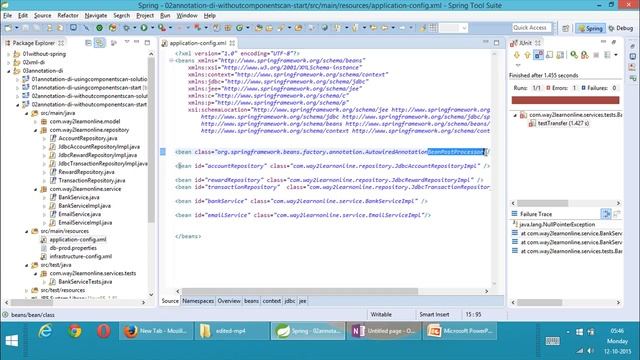Click the Compare failure trace icon
The image size is (640, 360).
pos(617,213)
